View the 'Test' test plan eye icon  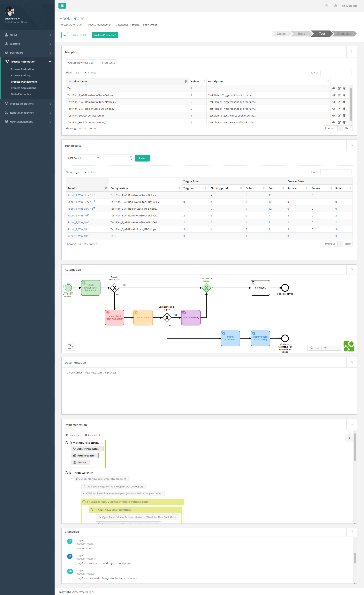(334, 88)
